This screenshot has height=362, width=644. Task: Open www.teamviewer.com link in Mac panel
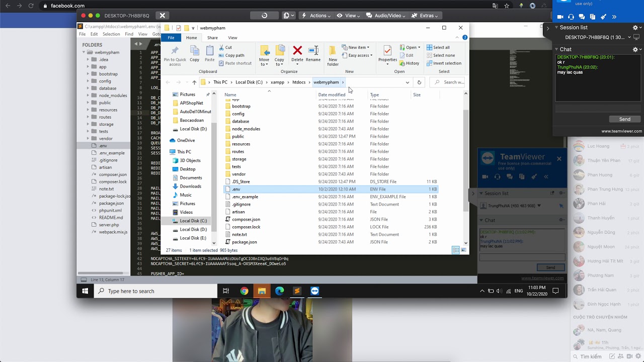pos(622,131)
